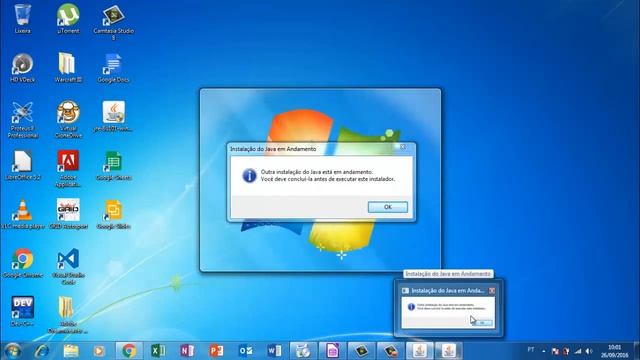Open Windows Media Player taskbar icon
Viewport: 640px width, 360px height.
point(99,351)
